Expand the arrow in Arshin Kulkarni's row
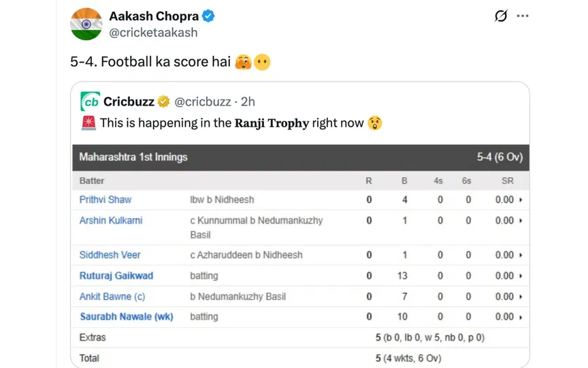The image size is (588, 368). pos(521,221)
